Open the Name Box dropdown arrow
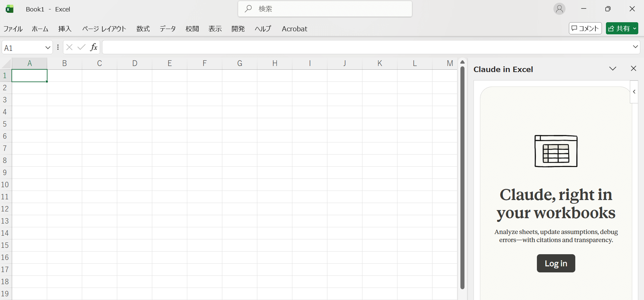644x300 pixels. 47,48
